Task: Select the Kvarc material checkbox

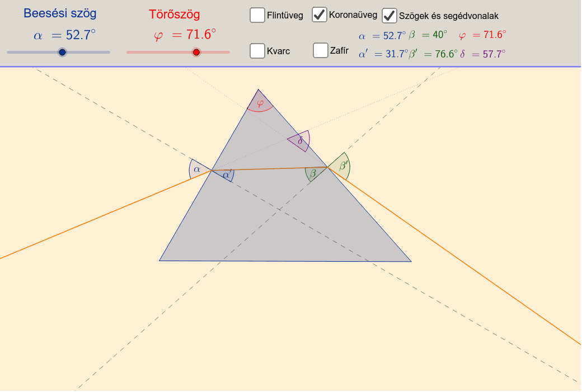Action: [x=257, y=51]
